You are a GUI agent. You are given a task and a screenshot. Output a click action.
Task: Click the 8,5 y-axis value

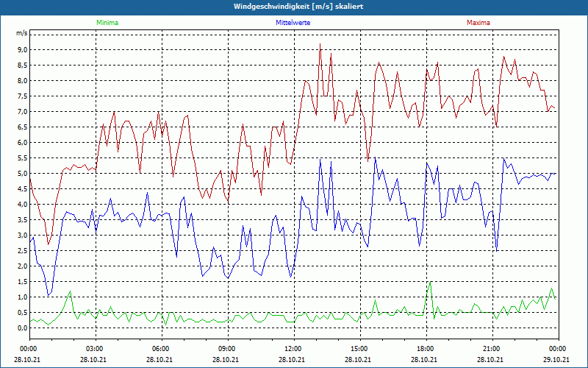click(22, 66)
